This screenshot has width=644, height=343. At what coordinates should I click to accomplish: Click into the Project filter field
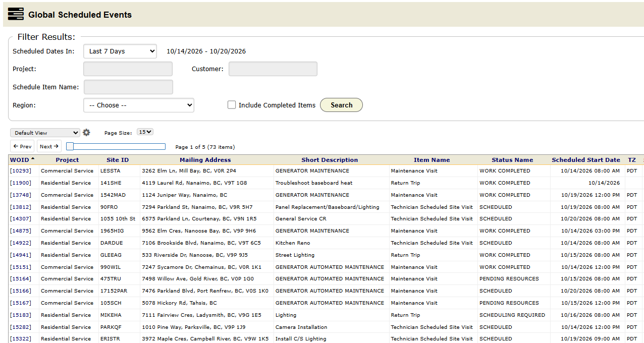pyautogui.click(x=128, y=69)
